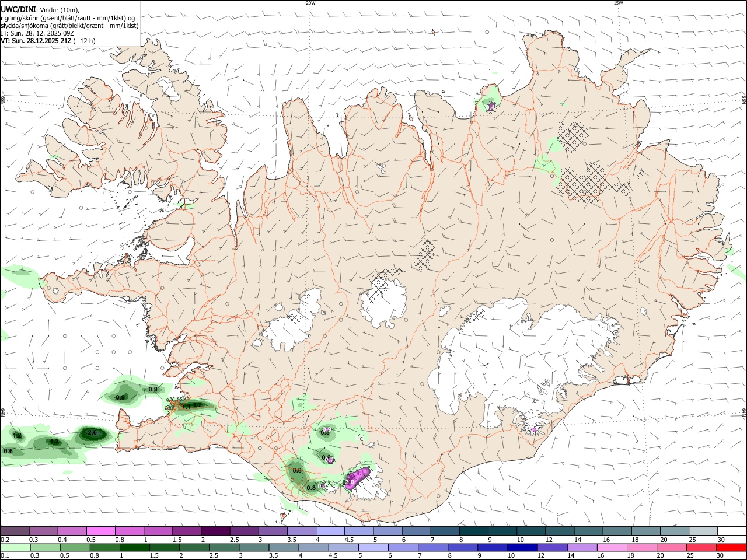
Task: Click the darkest green 1–1.5 swatch in bottom legend row
Action: tap(134, 547)
